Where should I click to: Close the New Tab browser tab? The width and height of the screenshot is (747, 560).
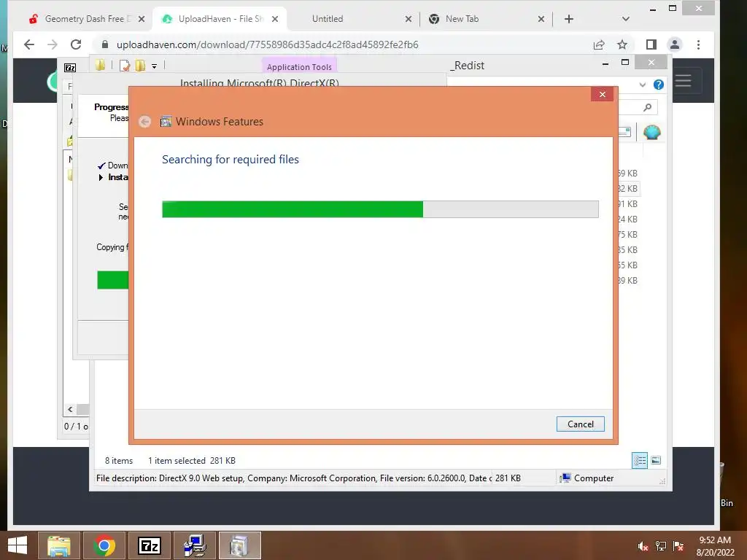pos(541,20)
